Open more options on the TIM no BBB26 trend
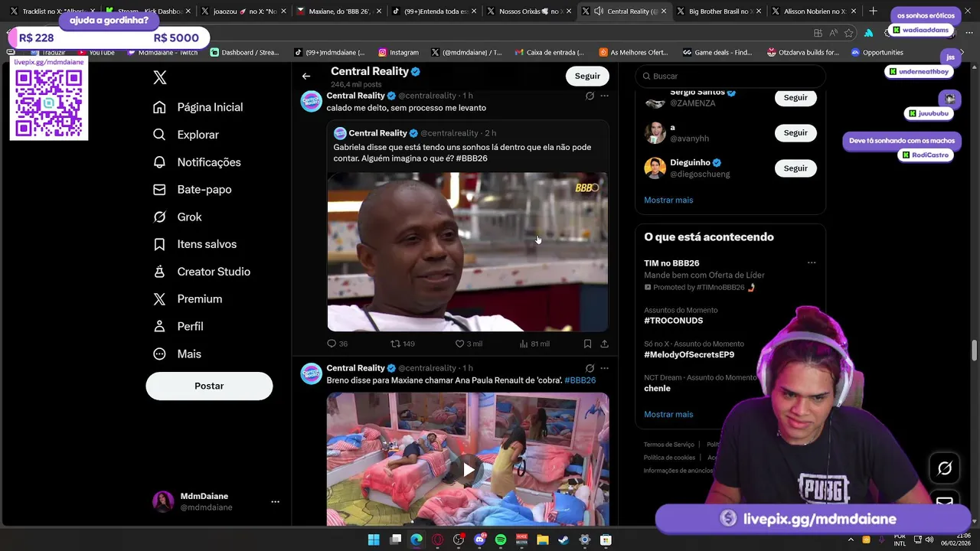Screen dimensions: 980x551 click(x=812, y=262)
